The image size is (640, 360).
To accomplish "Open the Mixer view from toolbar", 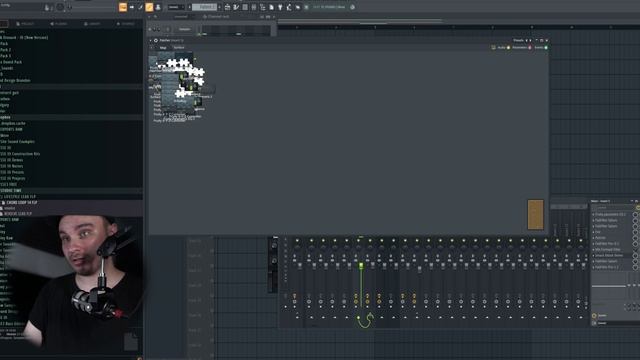I will (253, 7).
